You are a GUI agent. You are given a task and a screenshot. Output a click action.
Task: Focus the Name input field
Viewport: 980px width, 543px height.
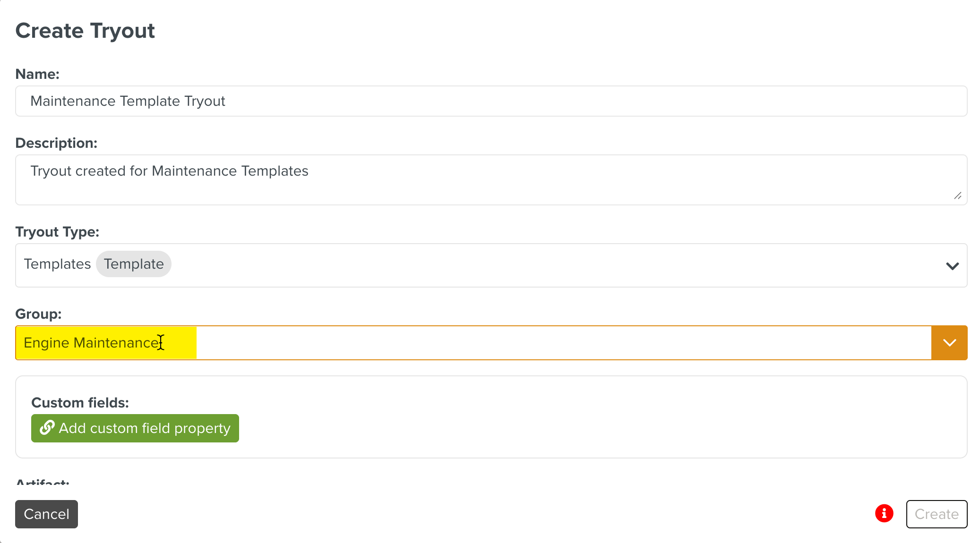coord(491,101)
